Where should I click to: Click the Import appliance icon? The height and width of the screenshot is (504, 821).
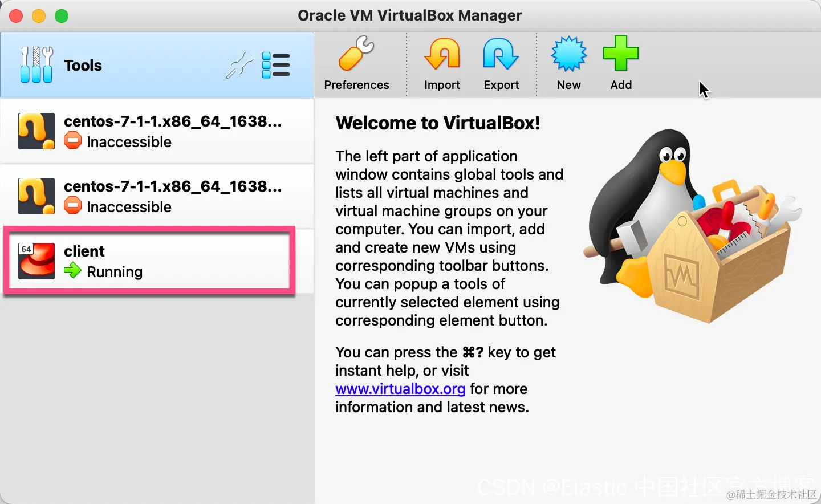(x=442, y=55)
